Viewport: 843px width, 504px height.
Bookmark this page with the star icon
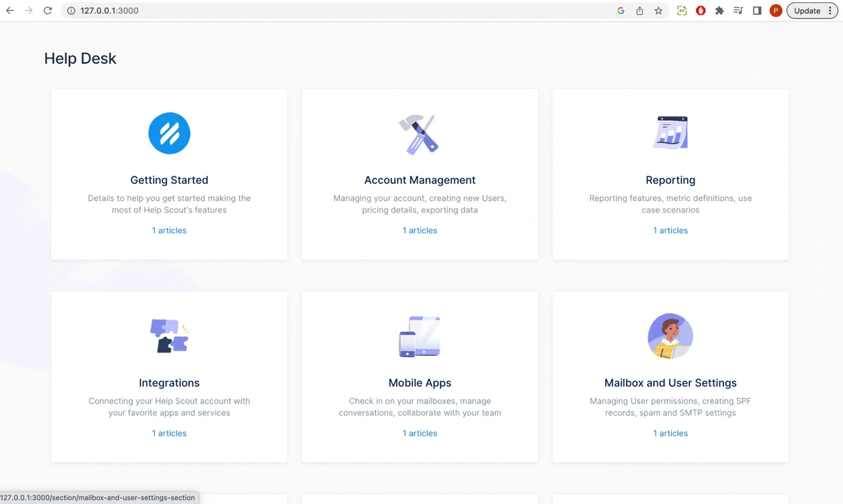pyautogui.click(x=658, y=11)
